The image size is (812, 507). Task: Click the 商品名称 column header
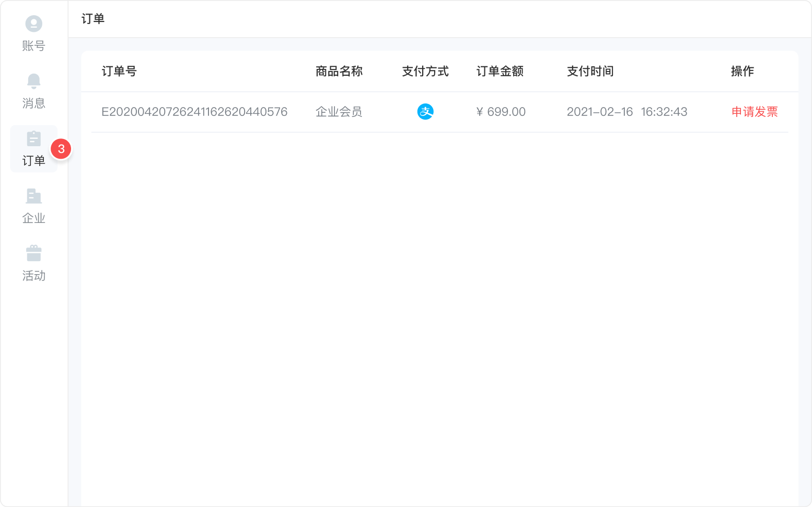point(339,72)
